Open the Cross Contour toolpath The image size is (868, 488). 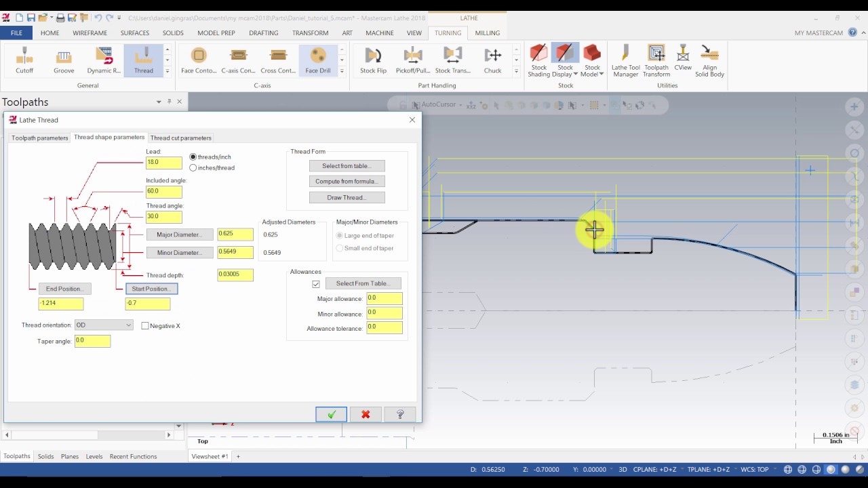click(x=278, y=60)
